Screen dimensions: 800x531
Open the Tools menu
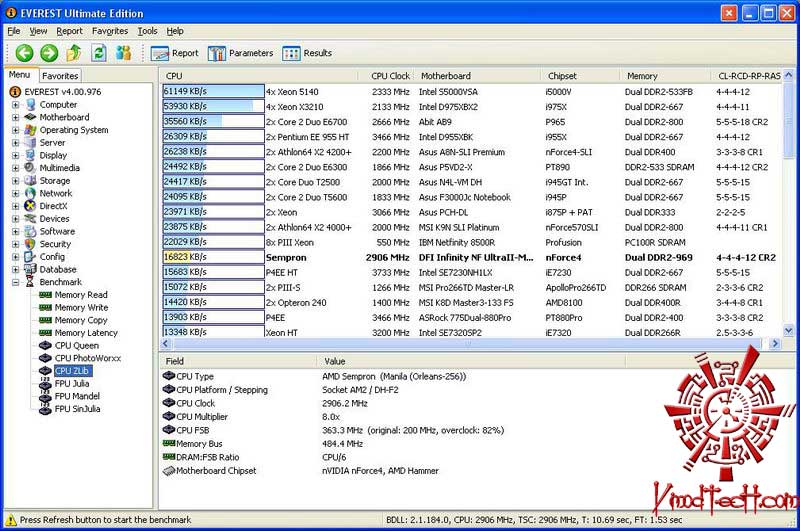coord(147,31)
